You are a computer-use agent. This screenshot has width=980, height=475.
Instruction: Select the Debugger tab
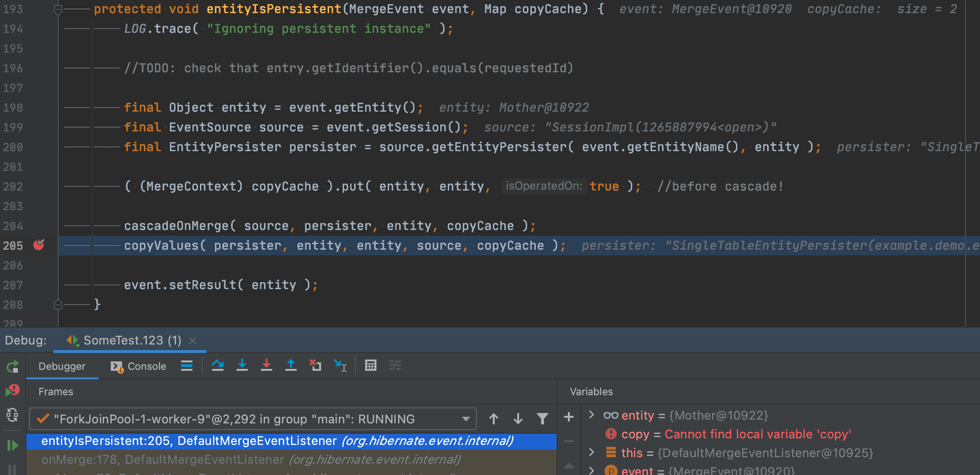[x=62, y=366]
